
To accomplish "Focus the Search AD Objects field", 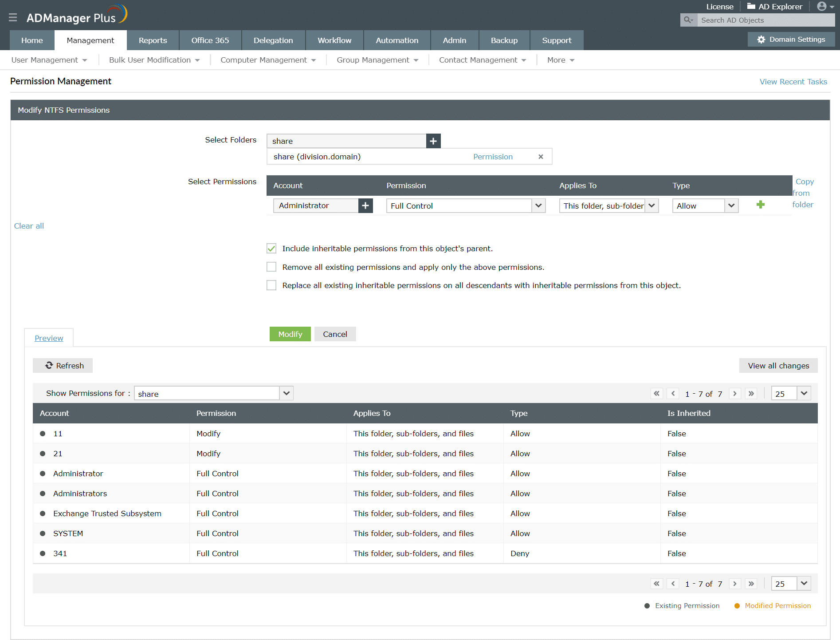I will point(765,20).
